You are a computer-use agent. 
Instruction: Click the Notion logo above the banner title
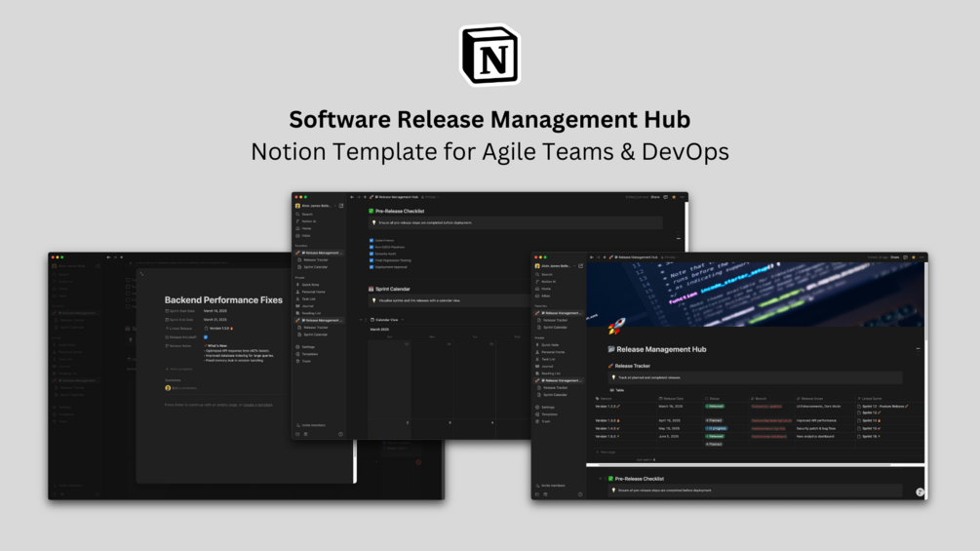(x=490, y=55)
